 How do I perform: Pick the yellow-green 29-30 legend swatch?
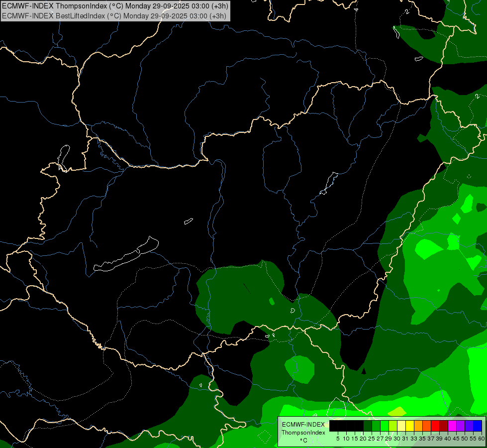coord(392,426)
